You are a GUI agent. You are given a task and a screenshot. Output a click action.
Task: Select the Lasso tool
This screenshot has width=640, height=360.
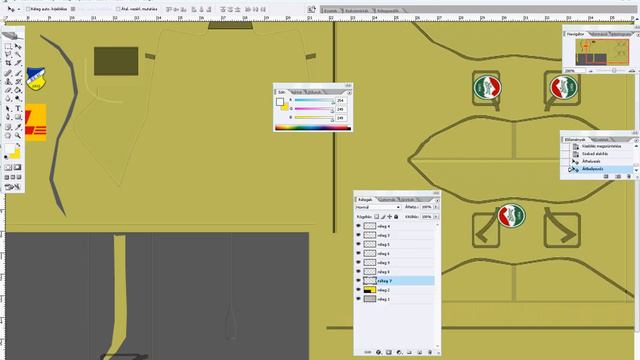tap(8, 54)
